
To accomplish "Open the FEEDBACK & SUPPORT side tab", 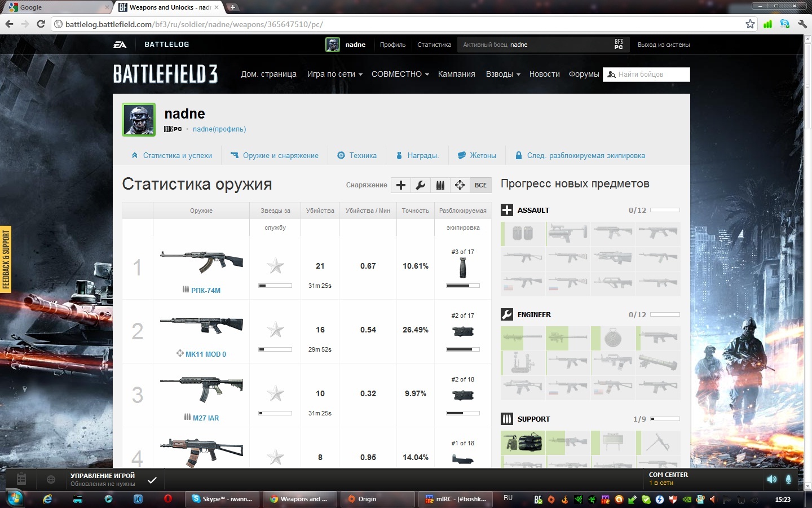I will (6, 259).
